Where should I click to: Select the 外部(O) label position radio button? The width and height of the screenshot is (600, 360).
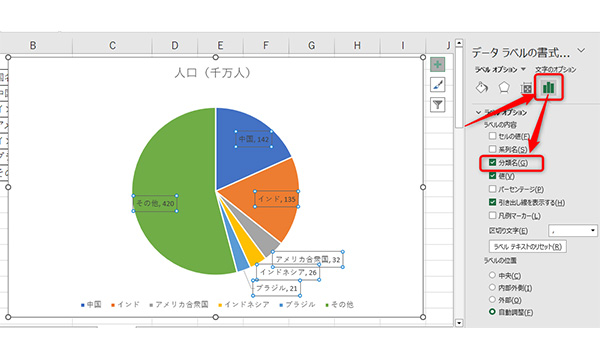pyautogui.click(x=492, y=299)
